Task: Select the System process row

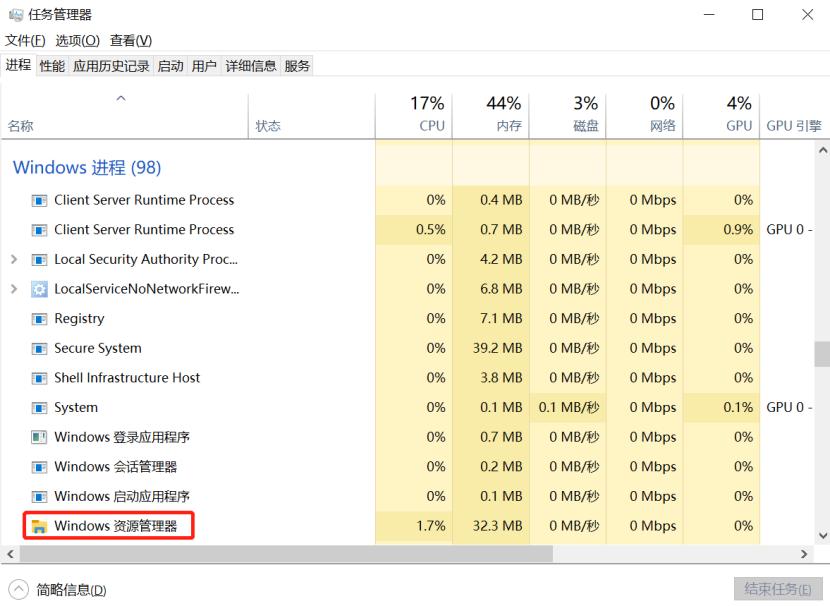Action: click(x=150, y=407)
